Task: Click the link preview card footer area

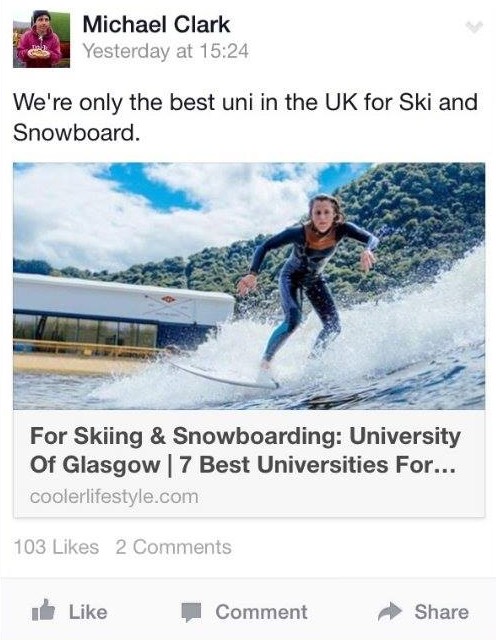Action: [x=249, y=463]
